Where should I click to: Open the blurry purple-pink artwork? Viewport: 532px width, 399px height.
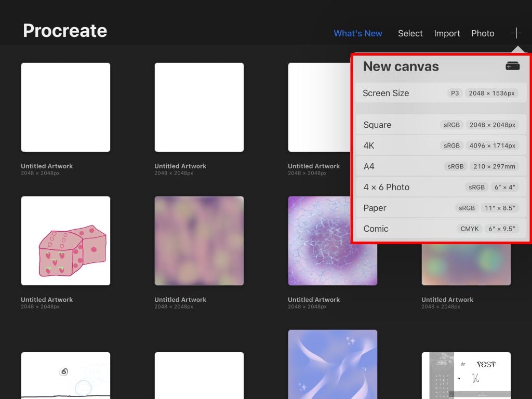click(199, 241)
